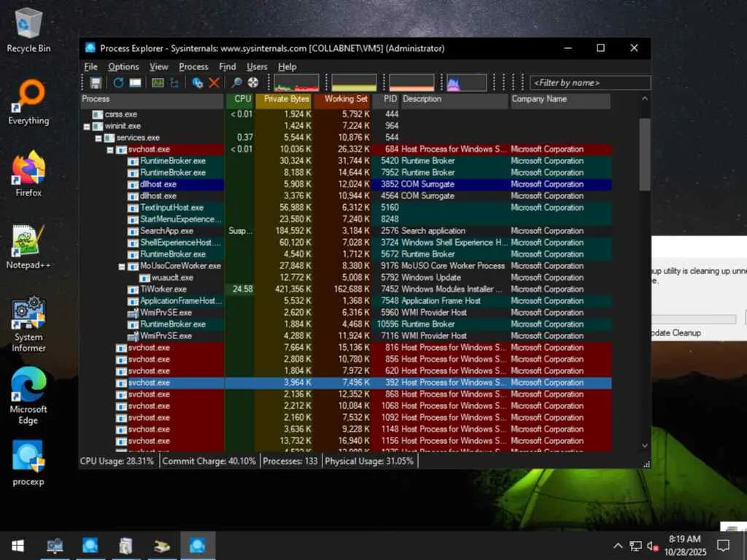Click the process list scroll-down arrow

[x=645, y=446]
